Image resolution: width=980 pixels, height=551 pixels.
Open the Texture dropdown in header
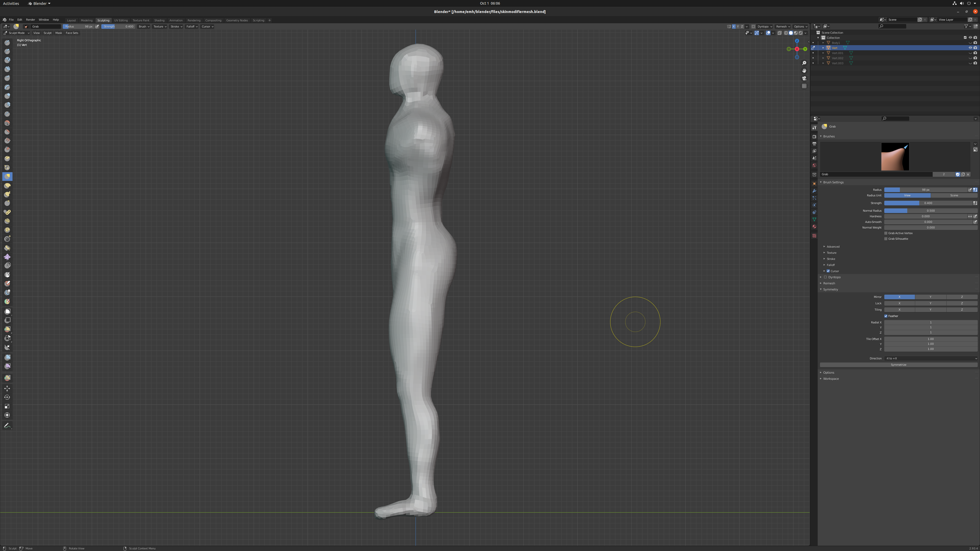[160, 27]
